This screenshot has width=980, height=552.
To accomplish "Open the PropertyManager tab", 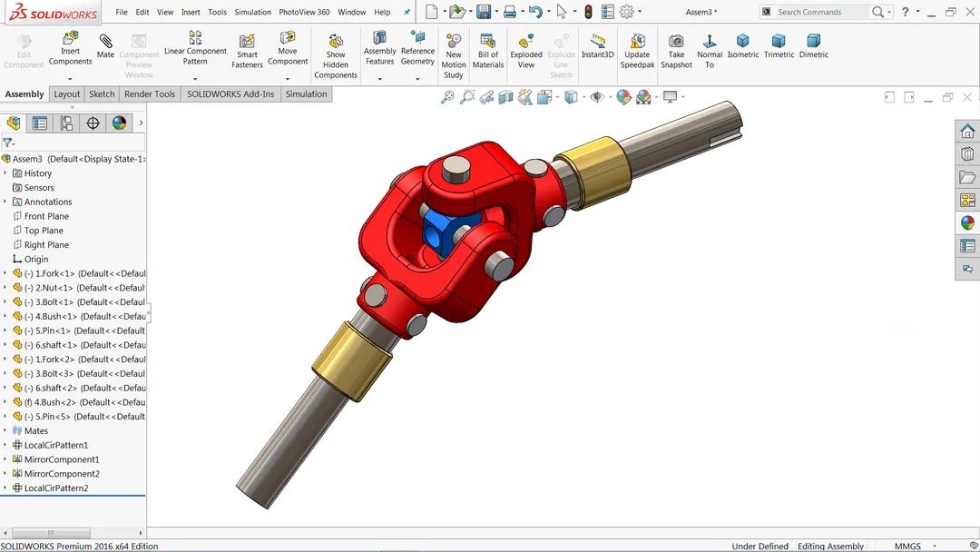I will tap(40, 123).
